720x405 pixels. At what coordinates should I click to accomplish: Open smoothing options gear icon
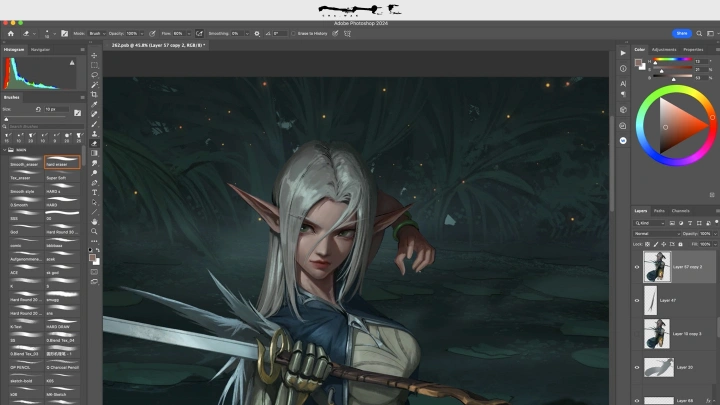tap(257, 34)
